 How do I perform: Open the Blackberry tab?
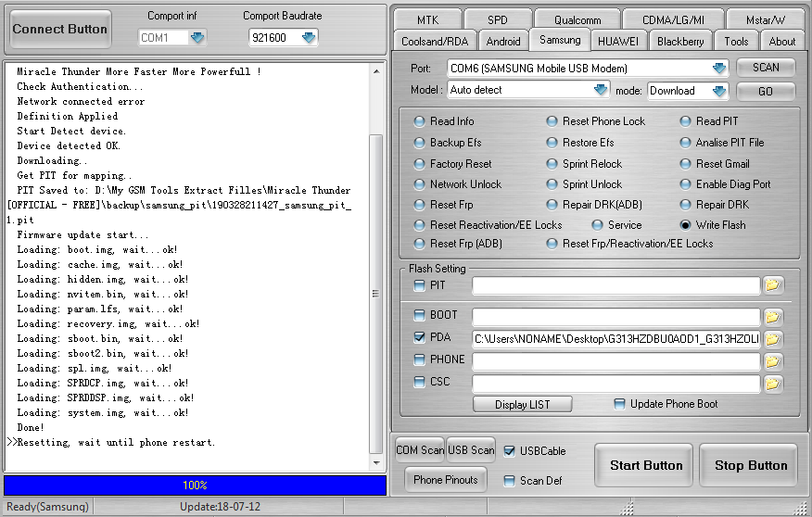[680, 41]
